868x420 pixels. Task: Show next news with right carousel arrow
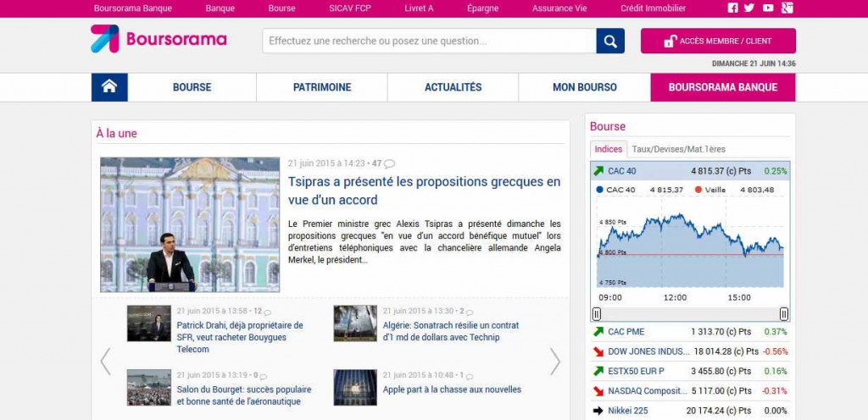coord(555,361)
